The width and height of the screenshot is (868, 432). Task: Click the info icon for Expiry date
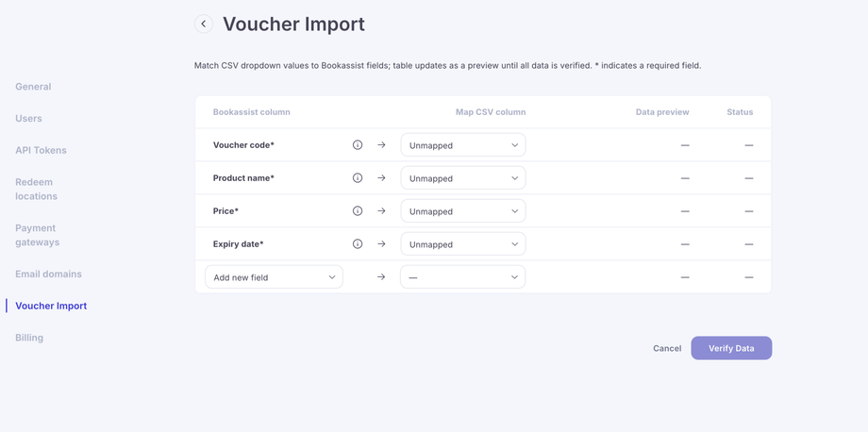358,244
